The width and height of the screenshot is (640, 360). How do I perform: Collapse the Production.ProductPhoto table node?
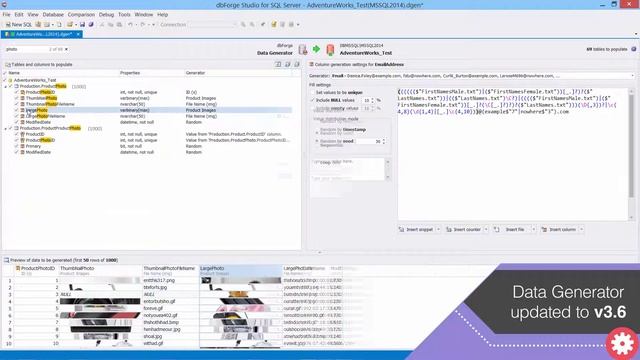tap(5, 87)
